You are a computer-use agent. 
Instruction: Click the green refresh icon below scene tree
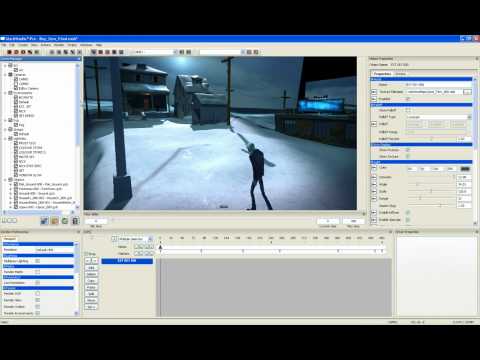pyautogui.click(x=65, y=221)
